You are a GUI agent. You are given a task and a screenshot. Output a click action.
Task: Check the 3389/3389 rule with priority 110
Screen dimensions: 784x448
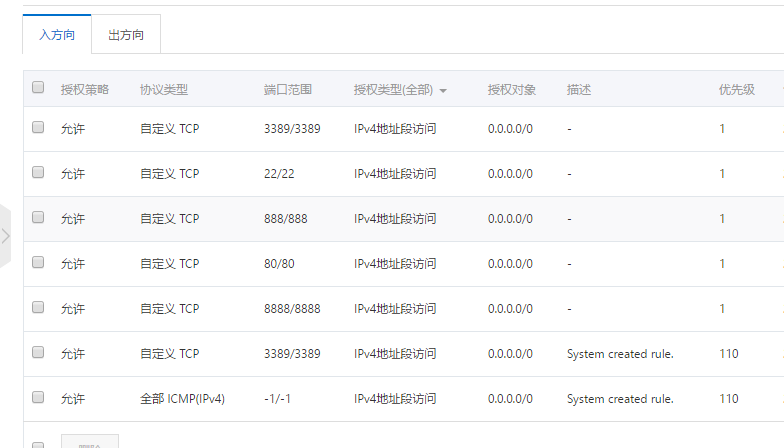pos(38,352)
